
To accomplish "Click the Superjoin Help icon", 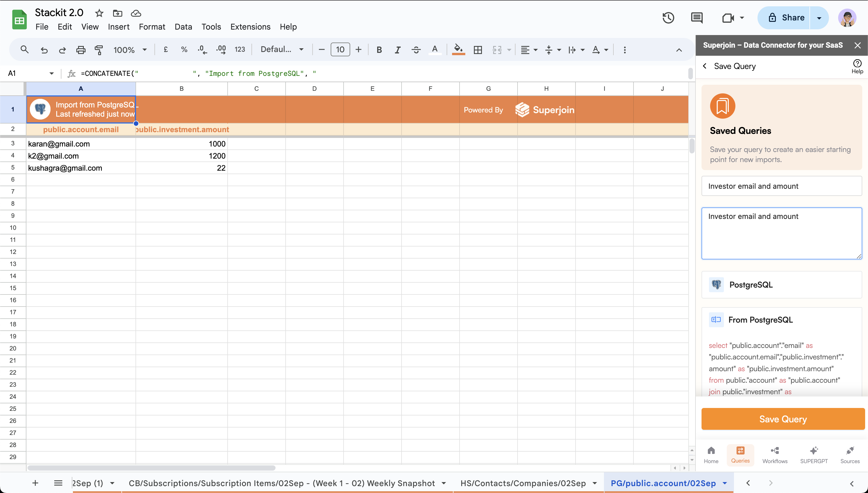I will coord(857,66).
